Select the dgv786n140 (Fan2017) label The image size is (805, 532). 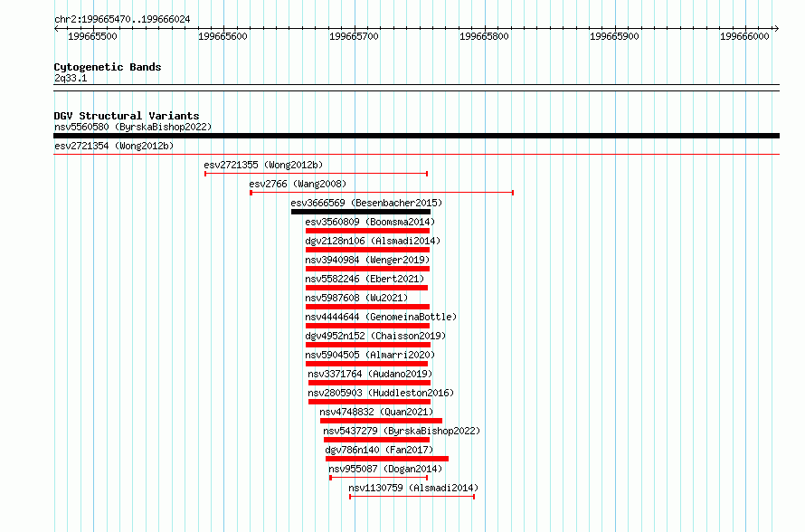379,450
